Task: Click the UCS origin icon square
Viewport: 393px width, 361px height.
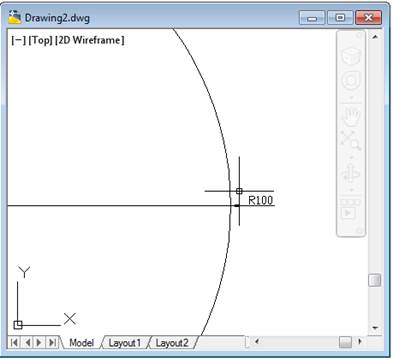Action: point(18,324)
